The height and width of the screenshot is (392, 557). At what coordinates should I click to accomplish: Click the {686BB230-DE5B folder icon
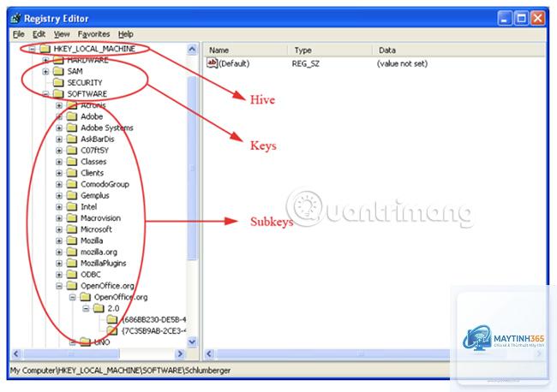[x=112, y=319]
